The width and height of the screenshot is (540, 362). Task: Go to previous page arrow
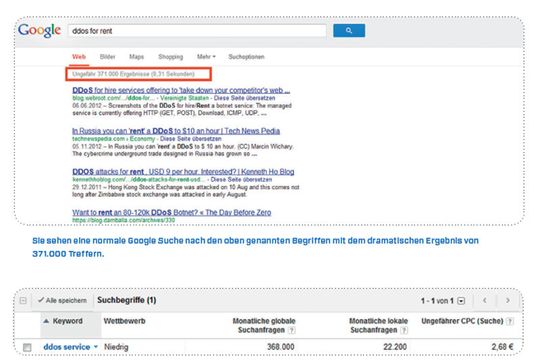(485, 300)
